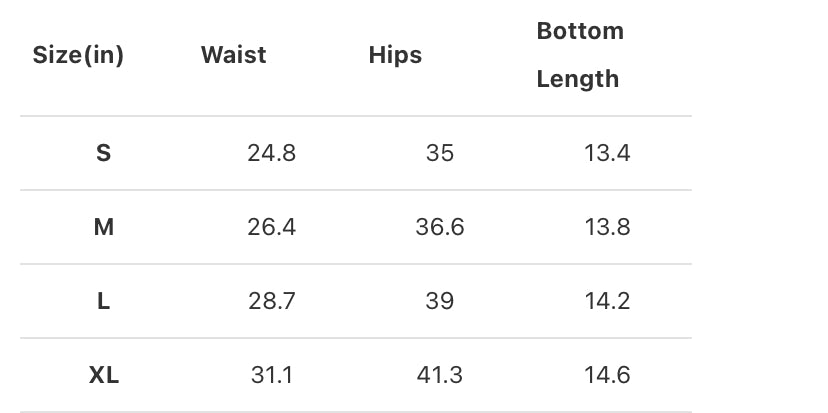Click hips value 41.3 for size XL

[x=439, y=375]
